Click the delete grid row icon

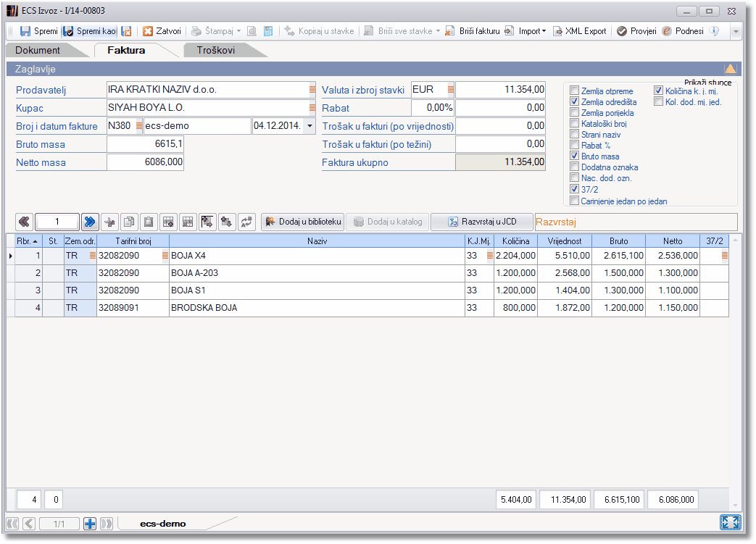point(188,222)
